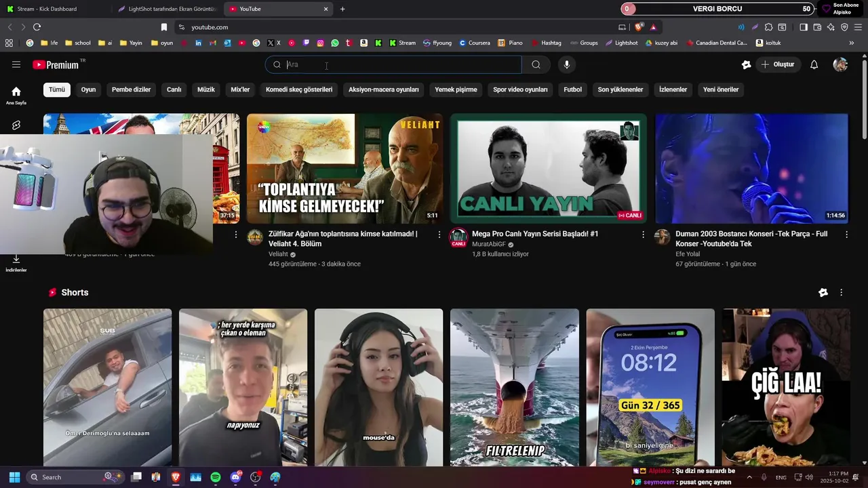Open the 'Gün 32 / 365' phone short
This screenshot has height=488, width=868.
tap(650, 388)
